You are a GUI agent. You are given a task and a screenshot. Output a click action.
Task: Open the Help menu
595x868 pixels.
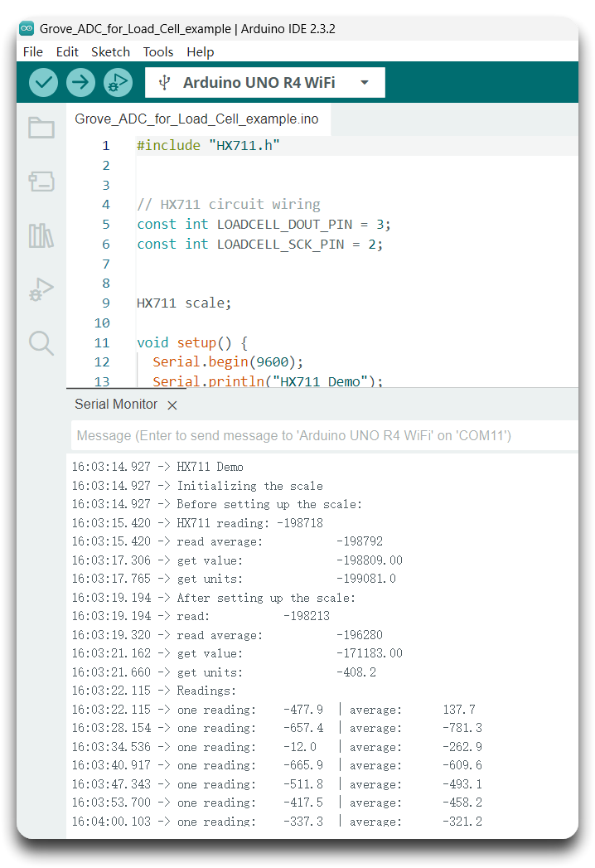(200, 52)
